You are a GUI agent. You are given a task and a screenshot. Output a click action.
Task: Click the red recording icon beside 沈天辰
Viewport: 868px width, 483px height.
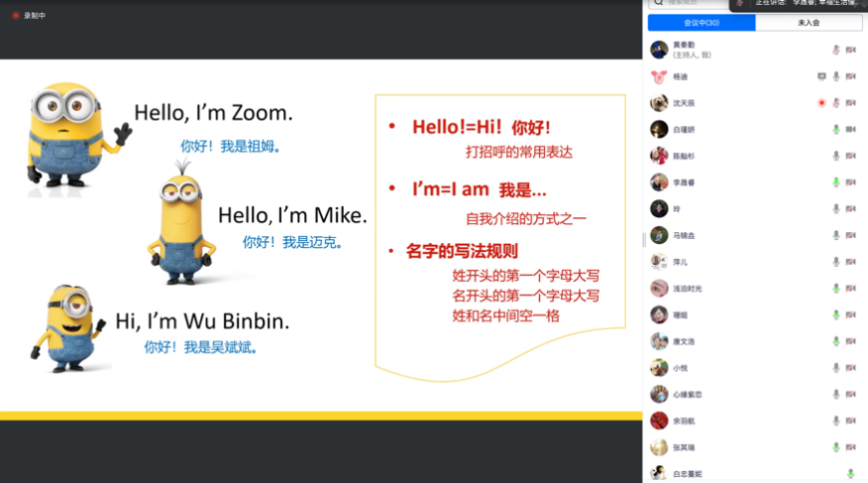click(x=821, y=102)
